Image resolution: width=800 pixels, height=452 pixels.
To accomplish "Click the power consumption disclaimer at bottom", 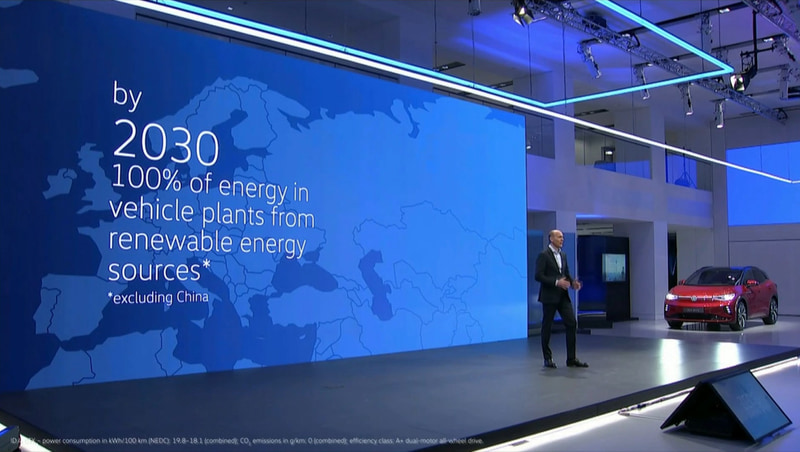I will click(247, 440).
